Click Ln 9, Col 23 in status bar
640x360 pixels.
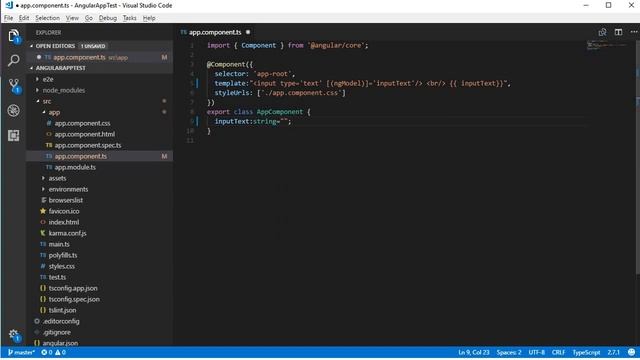click(473, 352)
